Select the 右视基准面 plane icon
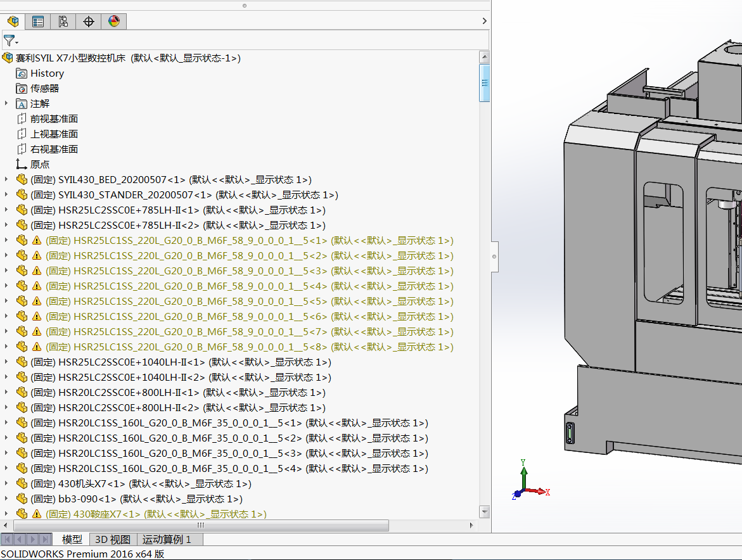Viewport: 742px width, 560px height. pyautogui.click(x=22, y=149)
